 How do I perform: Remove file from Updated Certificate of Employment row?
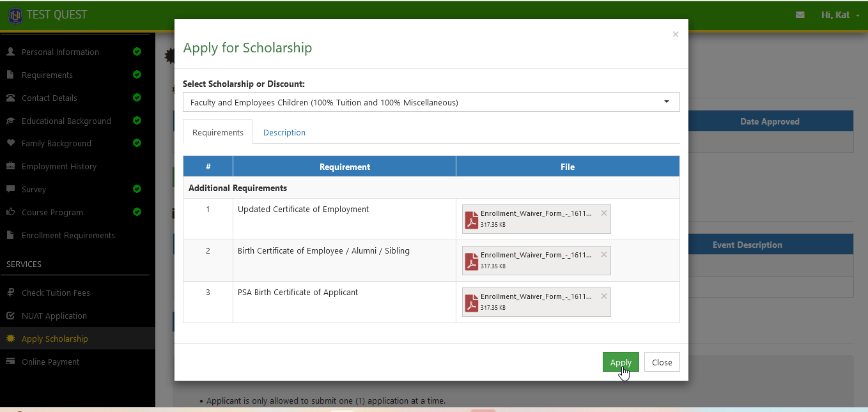[604, 213]
